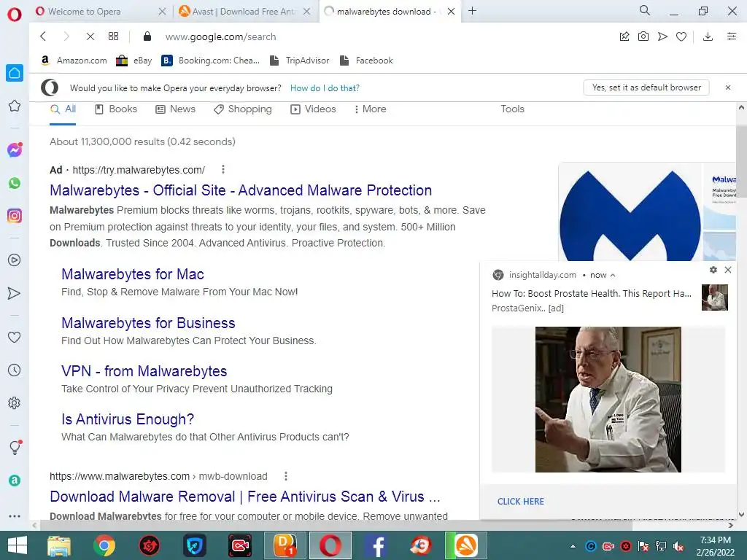Open the Amazon.com bookmark
This screenshot has width=747, height=560.
point(74,61)
